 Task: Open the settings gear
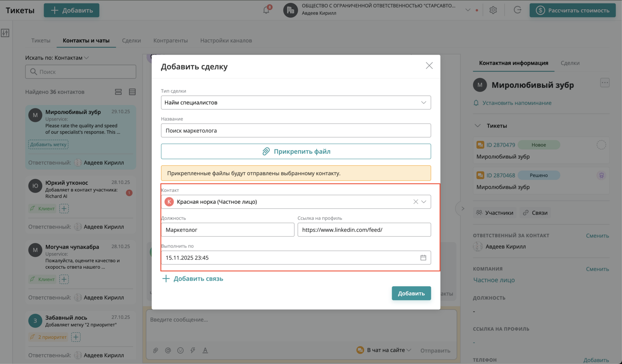(x=493, y=10)
